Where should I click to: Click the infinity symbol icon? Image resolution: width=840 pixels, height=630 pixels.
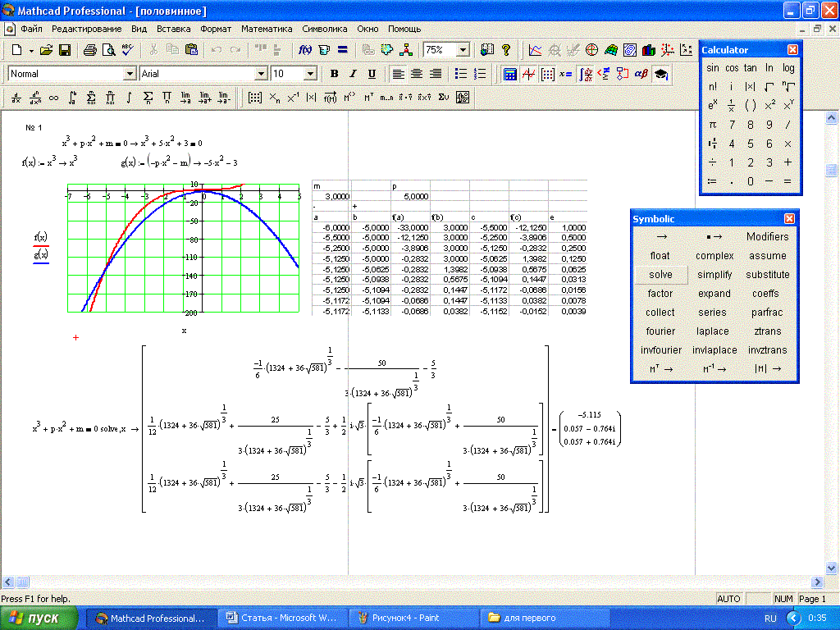pos(54,98)
